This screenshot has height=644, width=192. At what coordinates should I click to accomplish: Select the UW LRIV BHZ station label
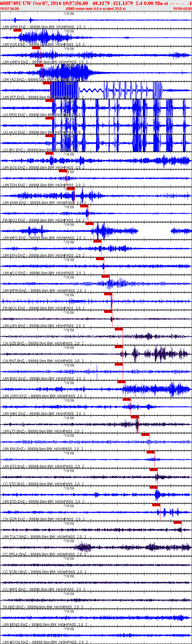[44, 326]
